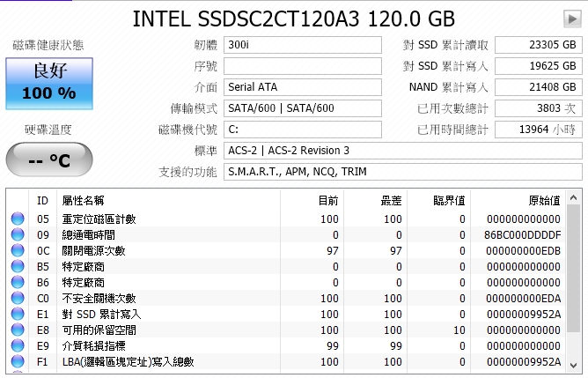The height and width of the screenshot is (378, 588).
Task: Click the status icon for attribute F1
Action: pos(18,361)
